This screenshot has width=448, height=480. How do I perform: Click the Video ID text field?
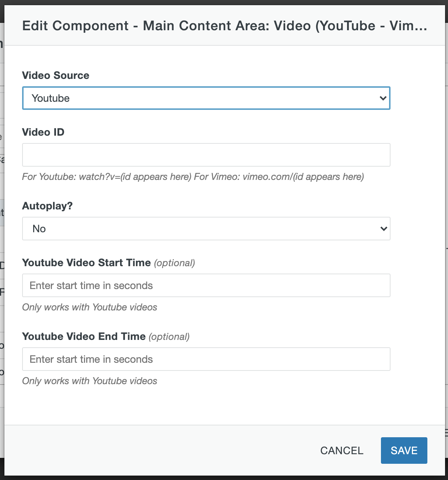[206, 155]
